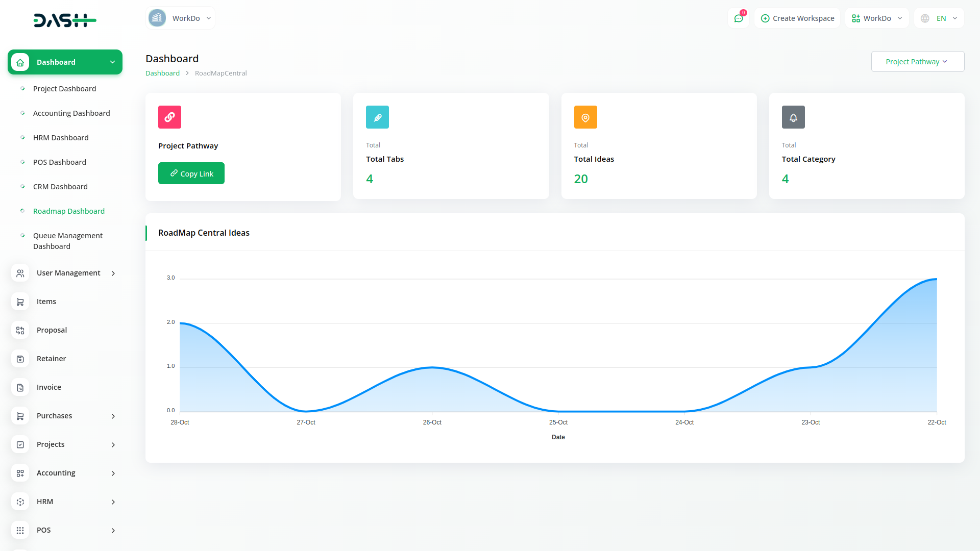
Task: Click the gray bell Total Category icon
Action: (x=793, y=117)
